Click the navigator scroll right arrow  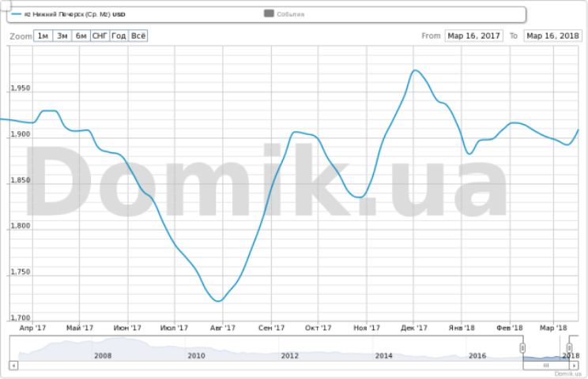pos(574,365)
